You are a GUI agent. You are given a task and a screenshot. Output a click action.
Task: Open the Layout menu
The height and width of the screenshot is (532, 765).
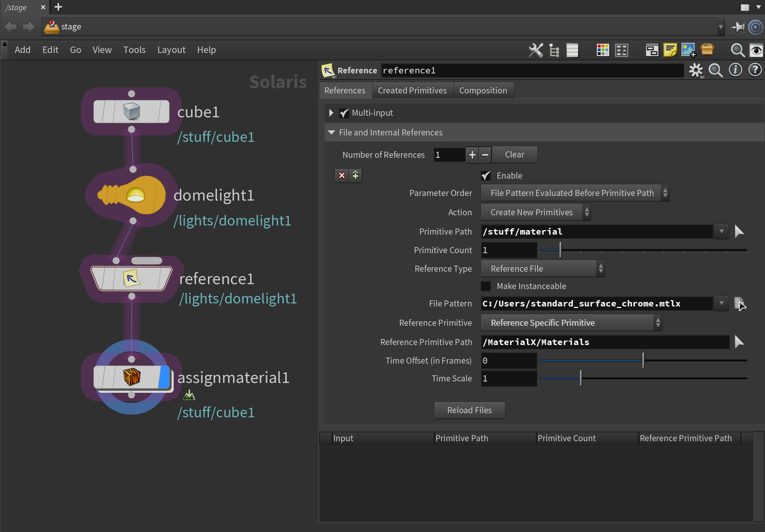pos(171,50)
